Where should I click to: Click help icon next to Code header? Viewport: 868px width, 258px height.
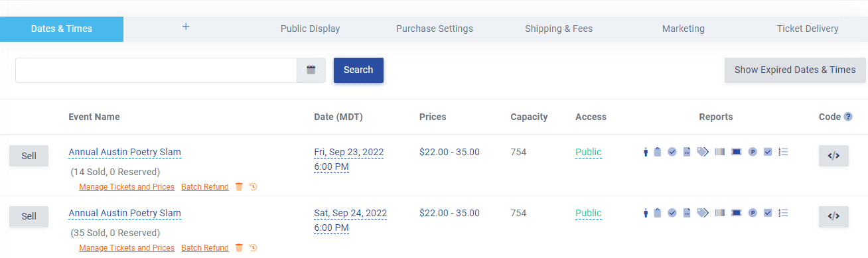pos(848,117)
